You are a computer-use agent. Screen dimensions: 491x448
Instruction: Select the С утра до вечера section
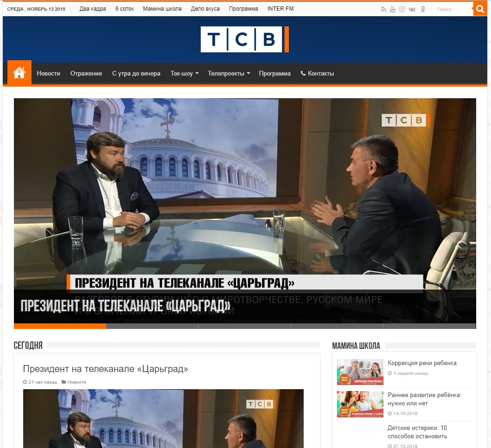coord(136,74)
